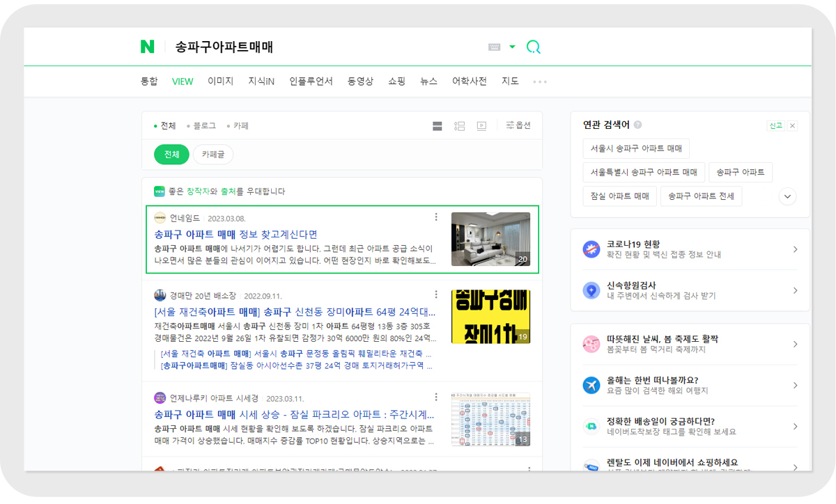Viewport: 836px width, 504px height.
Task: Search related term 잠실 아파트 매매
Action: tap(619, 196)
